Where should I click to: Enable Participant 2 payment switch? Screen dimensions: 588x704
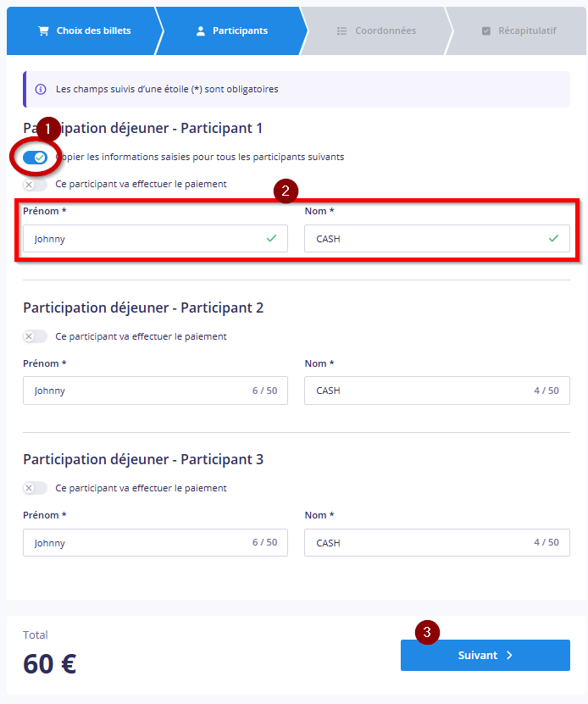[x=35, y=336]
